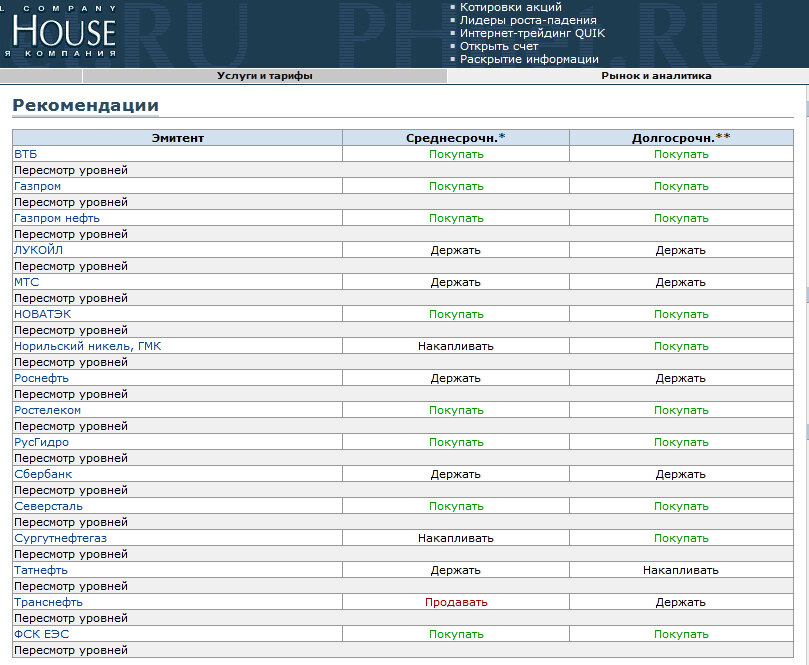Open the Сбербанк issuer link

(x=43, y=474)
